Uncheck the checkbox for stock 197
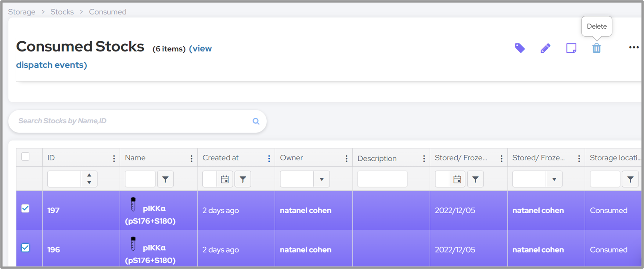 coord(25,208)
